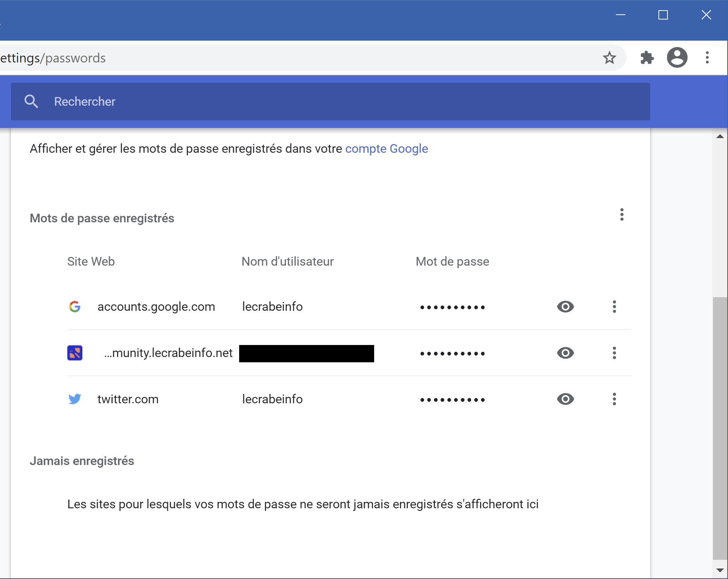Bookmark this page with the star icon
Image resolution: width=728 pixels, height=579 pixels.
(609, 58)
